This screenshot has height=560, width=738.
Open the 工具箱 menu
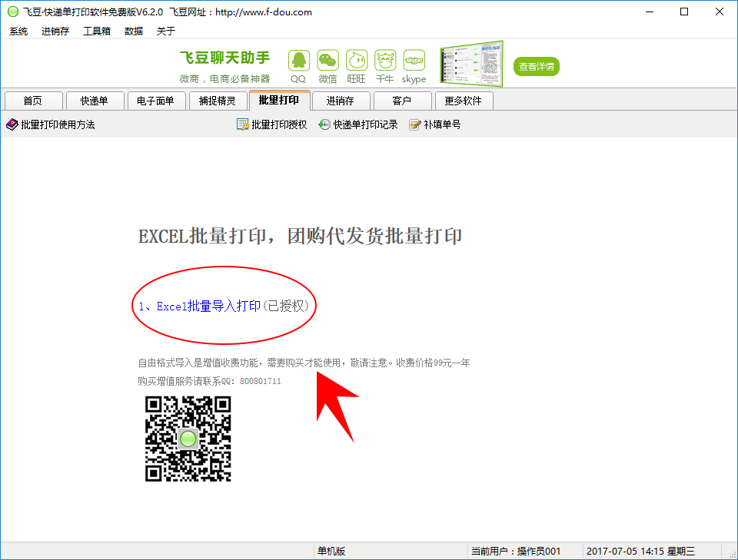pyautogui.click(x=97, y=31)
